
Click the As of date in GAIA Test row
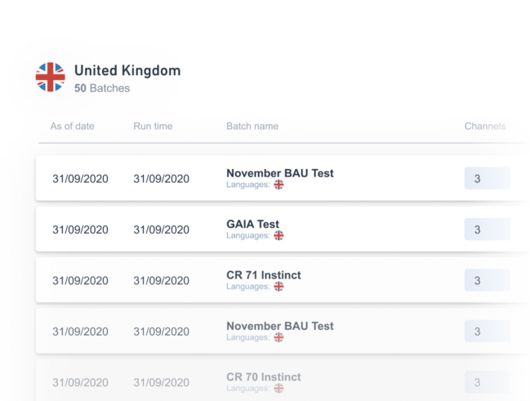[80, 229]
